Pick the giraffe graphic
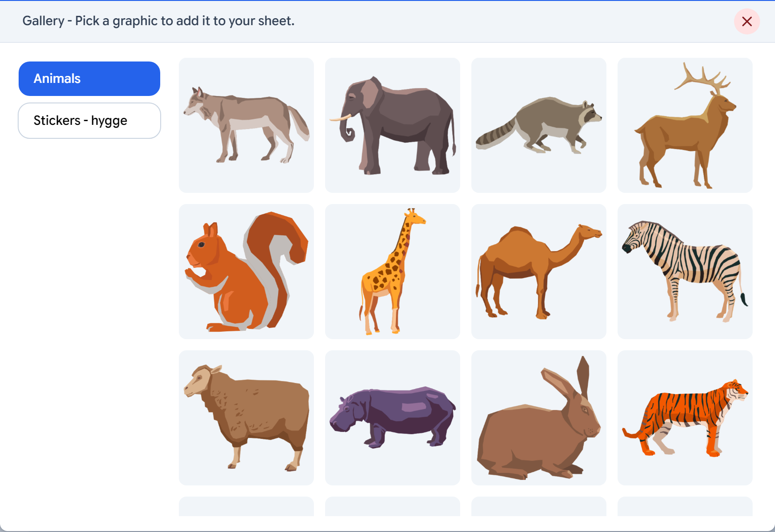The image size is (775, 532). pos(393,272)
